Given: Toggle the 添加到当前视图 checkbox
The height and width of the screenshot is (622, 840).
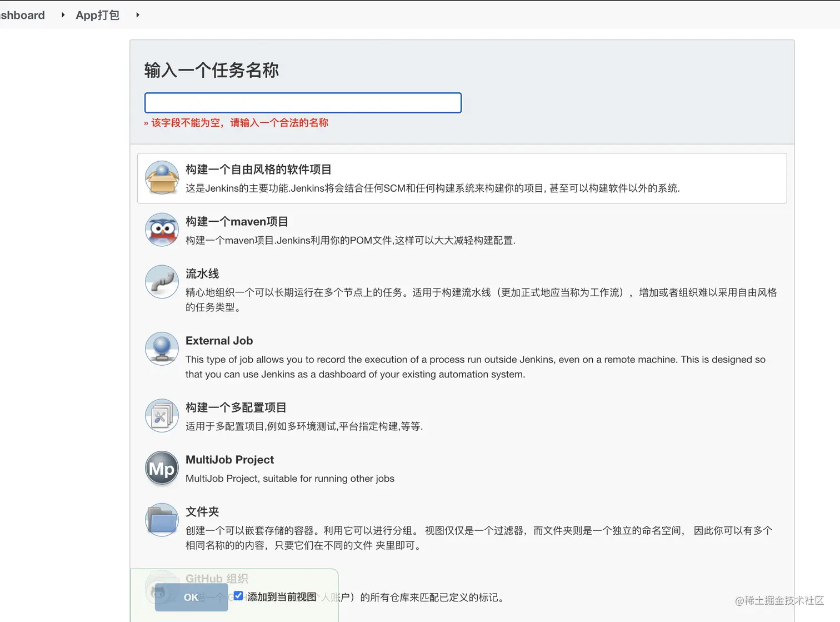Looking at the screenshot, I should coord(238,596).
